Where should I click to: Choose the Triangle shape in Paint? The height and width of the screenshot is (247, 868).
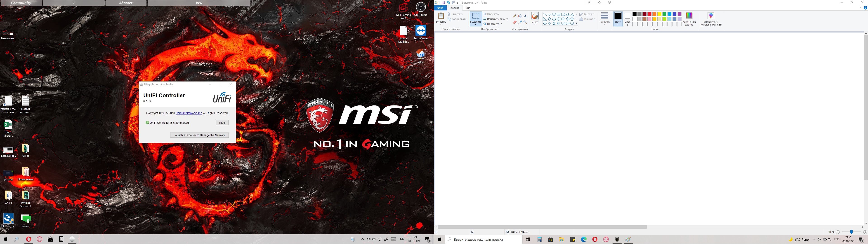[572, 14]
